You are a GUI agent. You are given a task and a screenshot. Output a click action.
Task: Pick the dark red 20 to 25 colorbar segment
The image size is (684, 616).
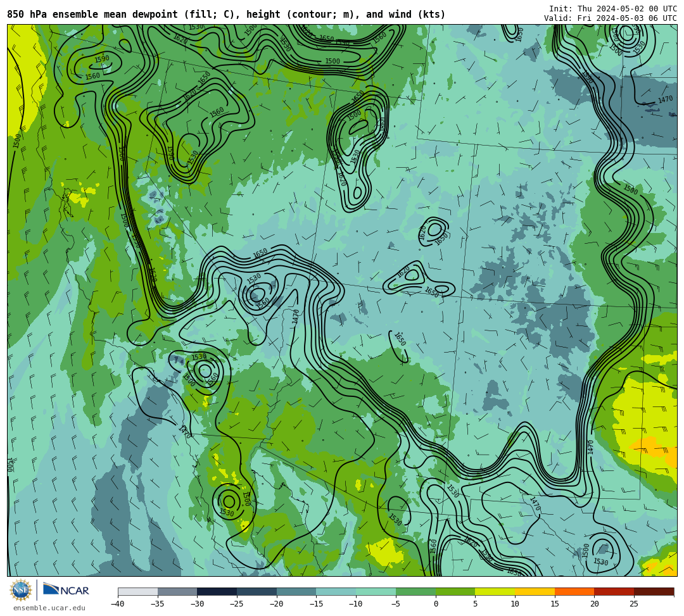614,592
